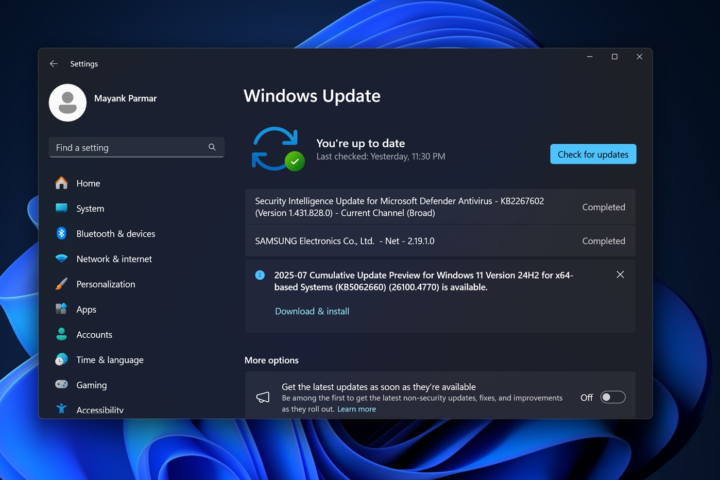
Task: Maximize the Settings window
Action: coord(614,56)
